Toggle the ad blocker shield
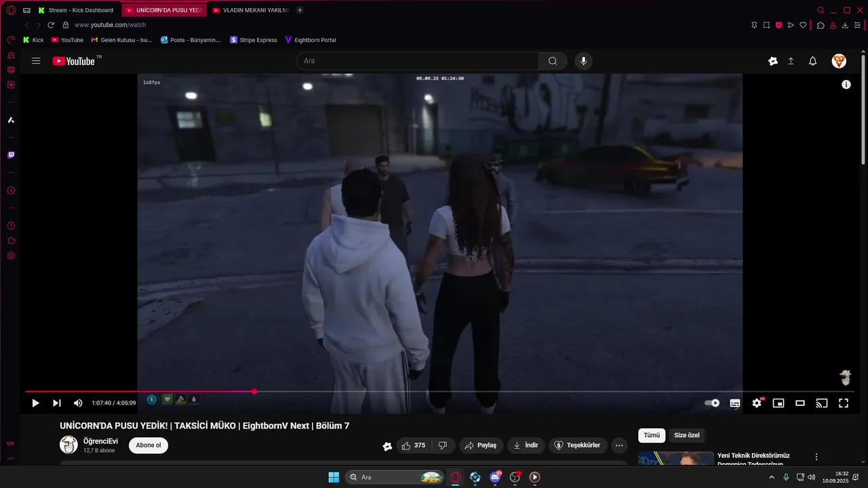 pyautogui.click(x=778, y=25)
